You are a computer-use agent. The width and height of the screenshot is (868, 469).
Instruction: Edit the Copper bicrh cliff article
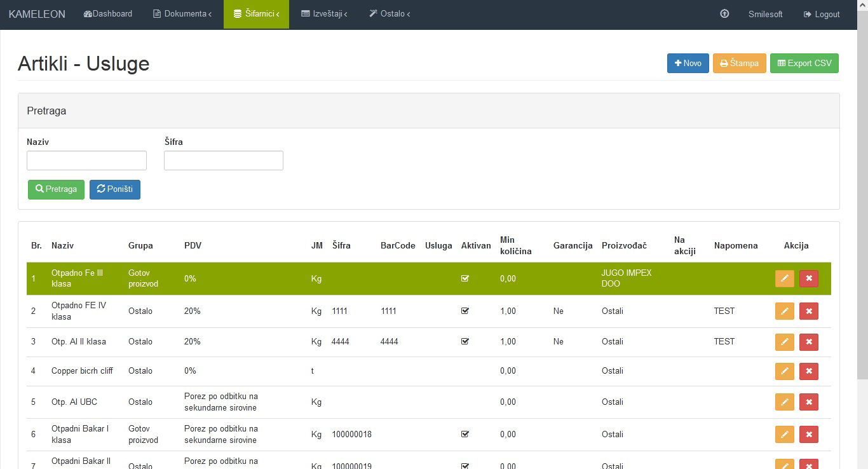784,371
